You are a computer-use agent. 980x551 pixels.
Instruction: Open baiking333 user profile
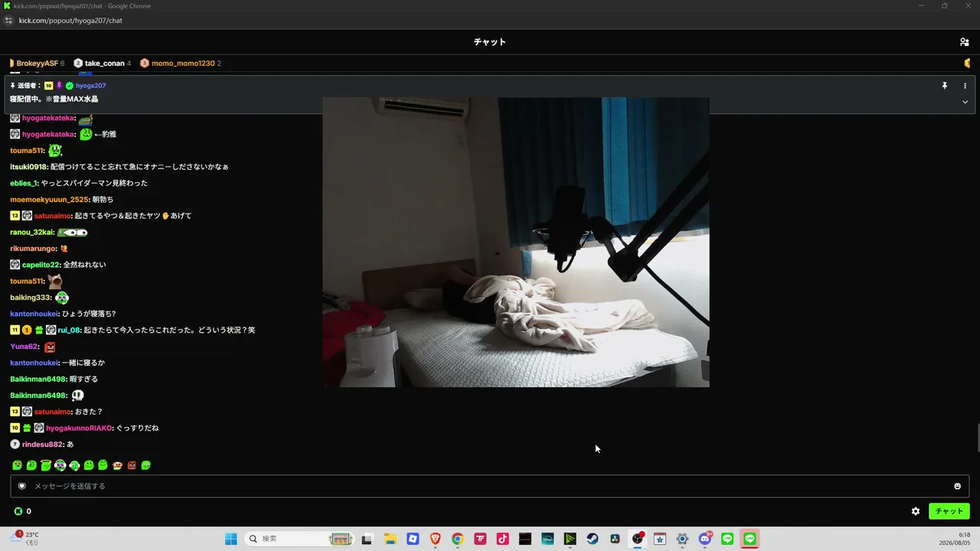click(30, 298)
